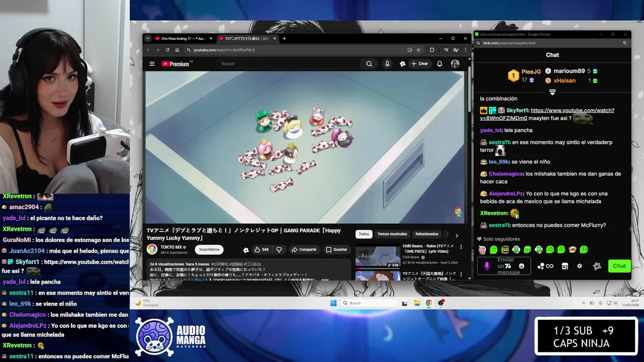This screenshot has height=362, width=644.
Task: Open Chrome from the taskbar
Action: [429, 303]
